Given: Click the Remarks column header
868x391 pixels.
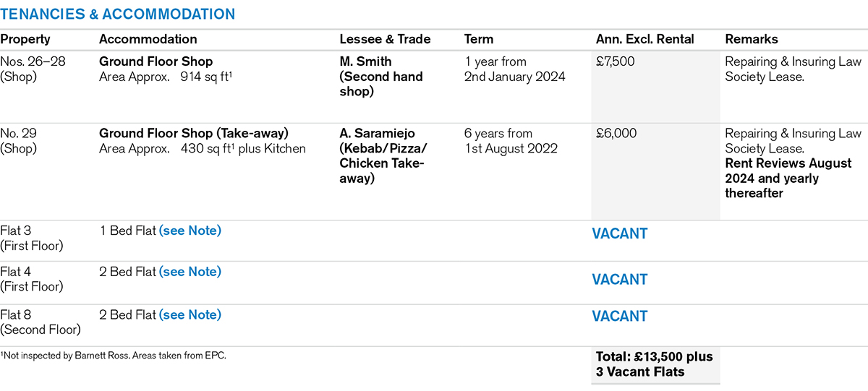Looking at the screenshot, I should coord(752,40).
